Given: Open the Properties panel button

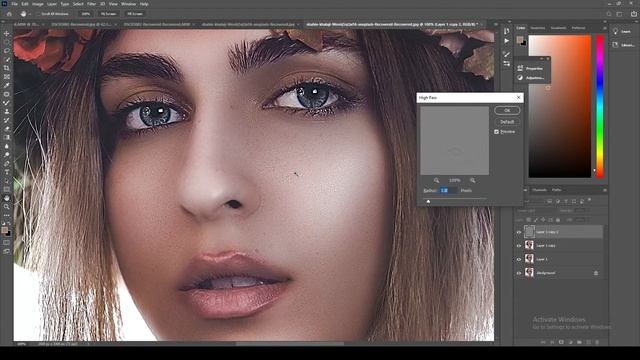Looking at the screenshot, I should (530, 68).
